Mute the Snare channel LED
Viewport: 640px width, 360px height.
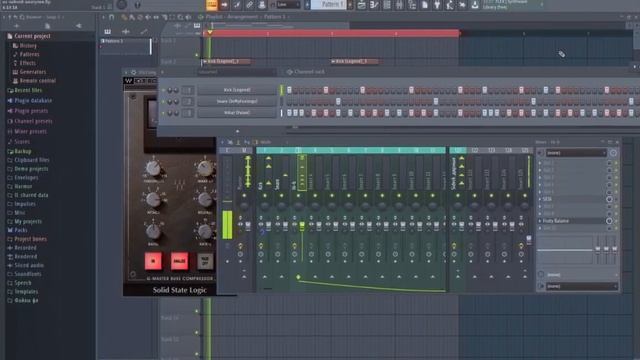pos(164,101)
